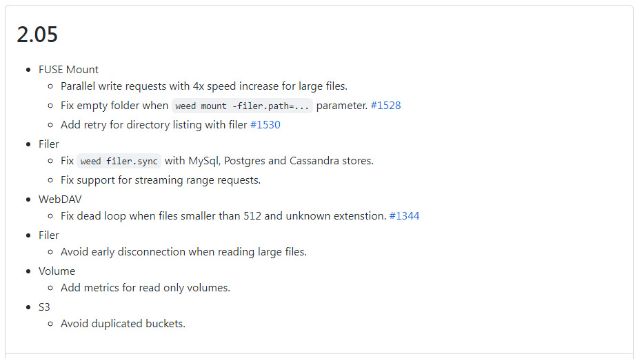This screenshot has width=644, height=359.
Task: Click the Avoid duplicated buckets line
Action: [123, 324]
